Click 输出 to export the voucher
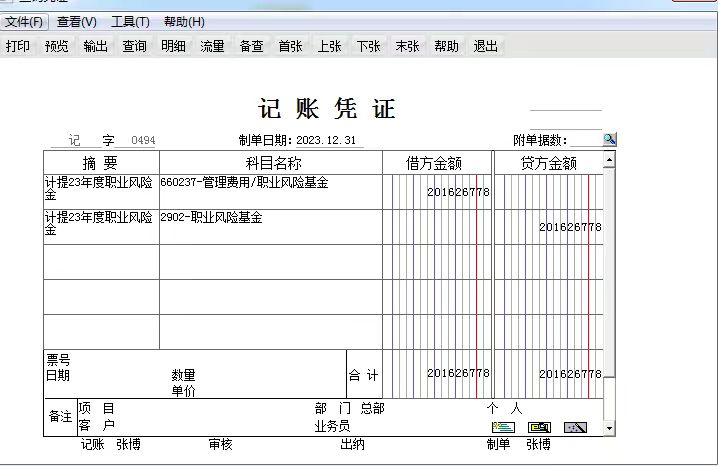 coord(96,46)
